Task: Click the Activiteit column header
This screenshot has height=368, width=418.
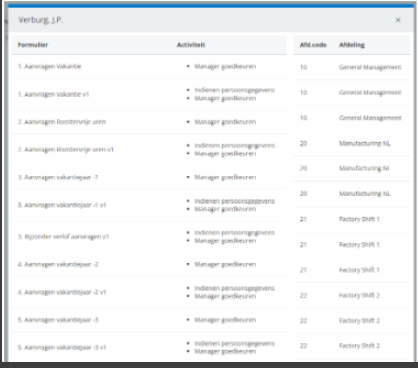Action: (x=191, y=45)
